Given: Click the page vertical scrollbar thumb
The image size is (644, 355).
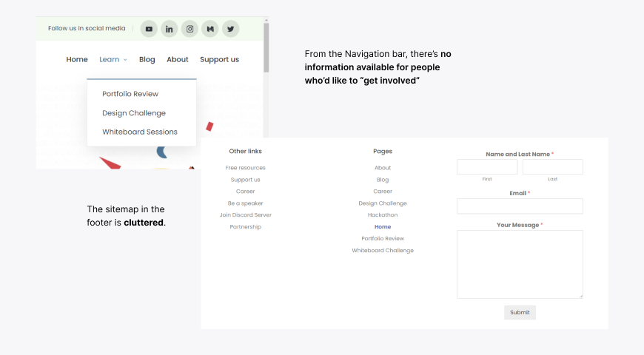Looking at the screenshot, I should coord(266,47).
